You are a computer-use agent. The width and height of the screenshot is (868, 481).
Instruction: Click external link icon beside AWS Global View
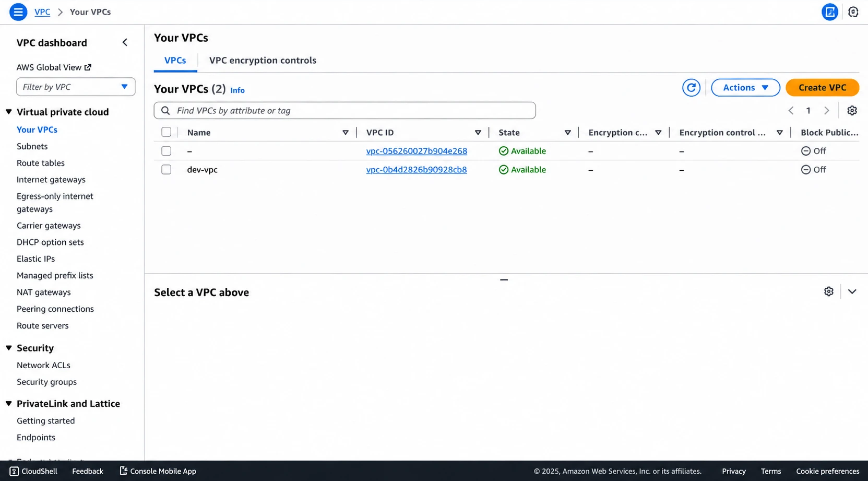(88, 67)
